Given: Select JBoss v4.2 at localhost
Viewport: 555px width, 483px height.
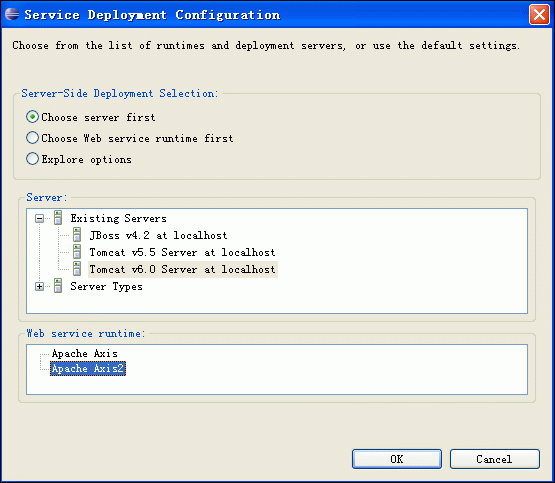Looking at the screenshot, I should [158, 235].
